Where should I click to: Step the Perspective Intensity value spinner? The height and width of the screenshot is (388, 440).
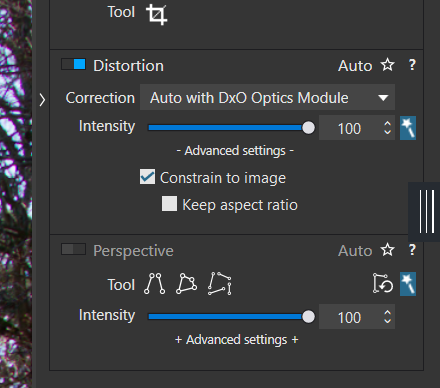pyautogui.click(x=387, y=317)
